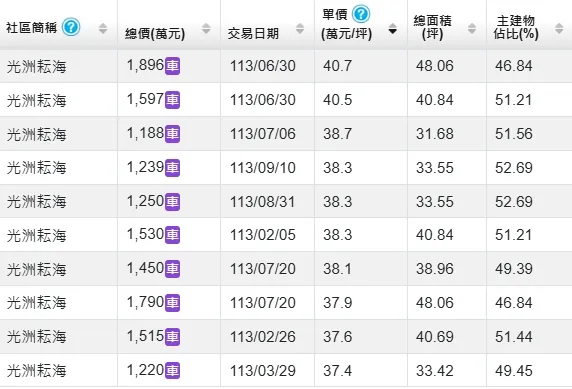This screenshot has height=389, width=572.
Task: Click date 113/08/31
Action: point(263,202)
